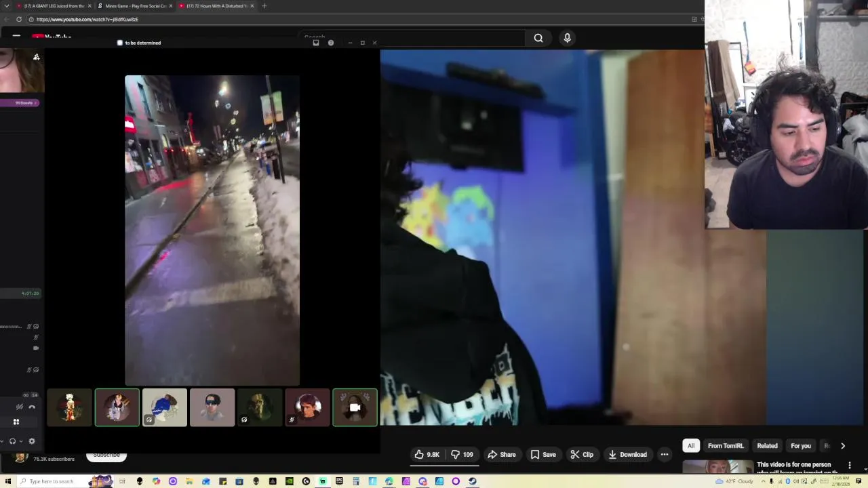The height and width of the screenshot is (488, 868).
Task: Start YouTube voice search with microphone icon
Action: pos(567,38)
